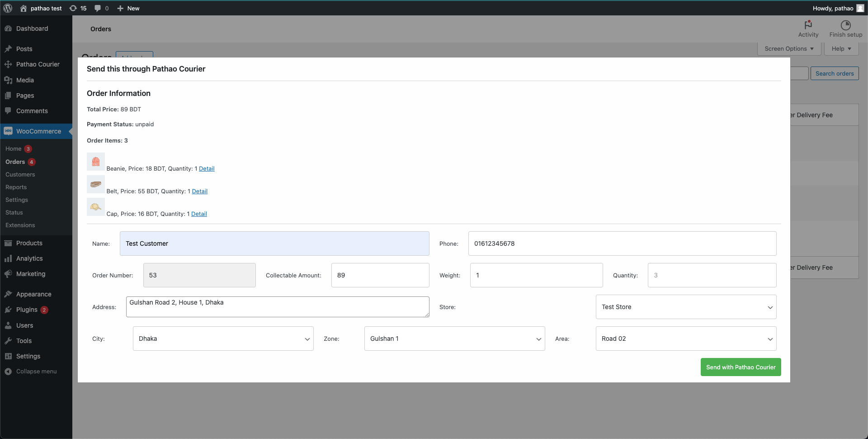Screen dimensions: 868x439
Task: Click the "Order Items: 3" line
Action: click(x=107, y=141)
